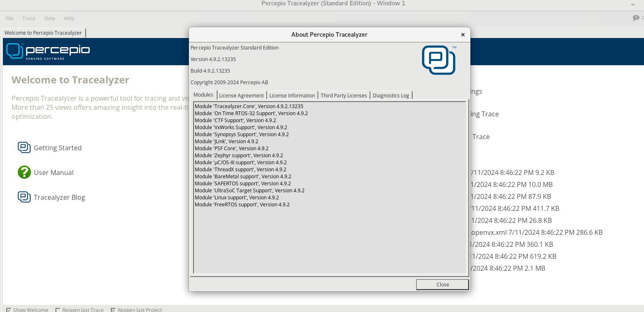Open the recent file sized 360.1 KB

pyautogui.click(x=512, y=244)
